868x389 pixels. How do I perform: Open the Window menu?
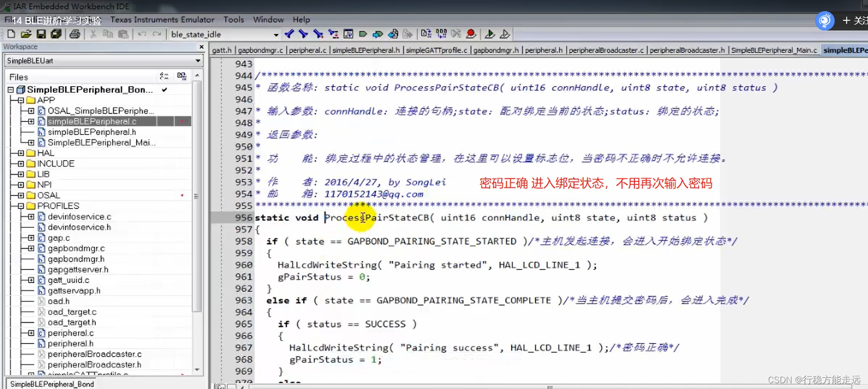point(268,20)
